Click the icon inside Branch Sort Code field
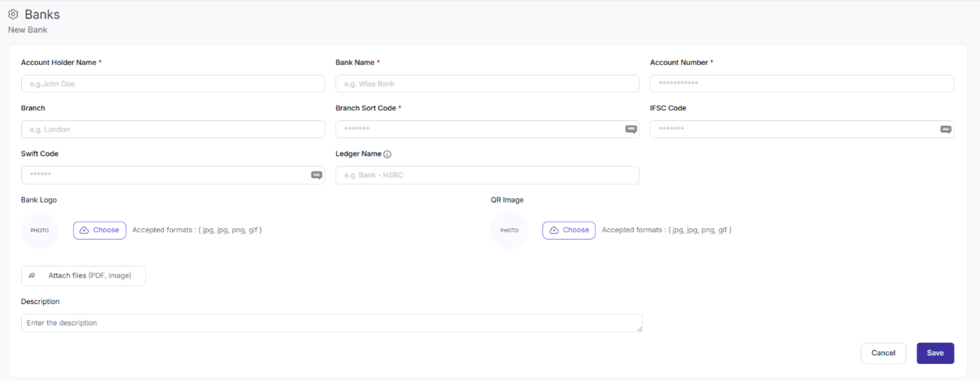Image resolution: width=980 pixels, height=381 pixels. 630,129
